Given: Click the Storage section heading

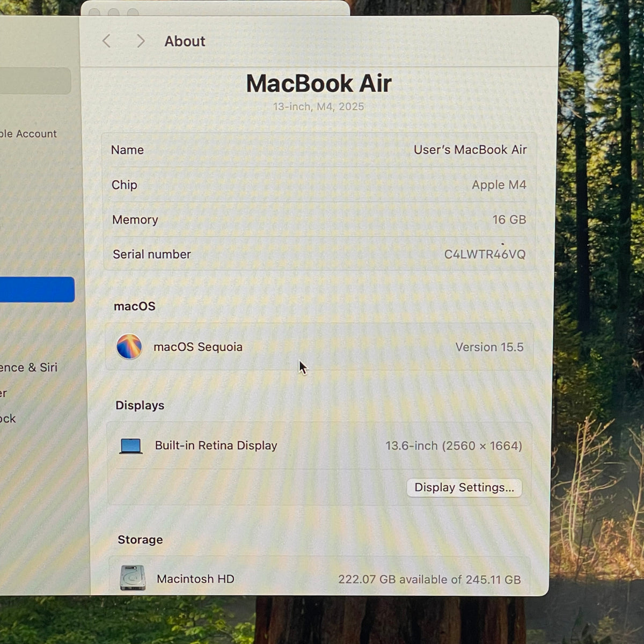Looking at the screenshot, I should [x=140, y=539].
